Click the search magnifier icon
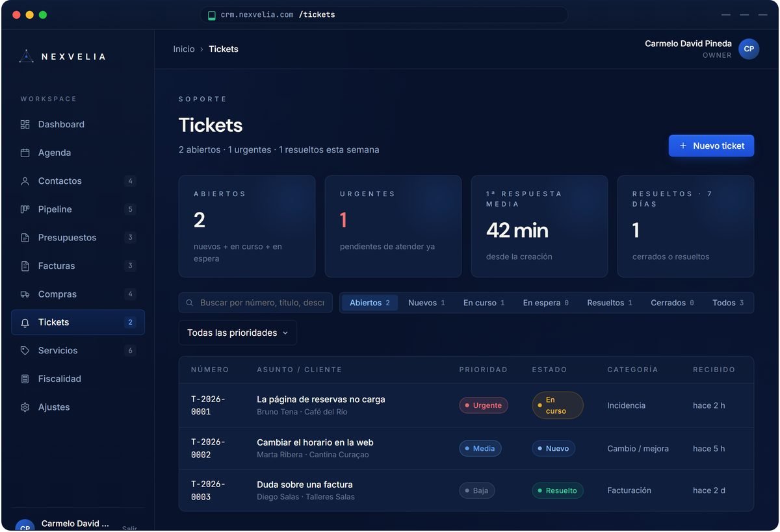The width and height of the screenshot is (780, 532). pyautogui.click(x=190, y=303)
